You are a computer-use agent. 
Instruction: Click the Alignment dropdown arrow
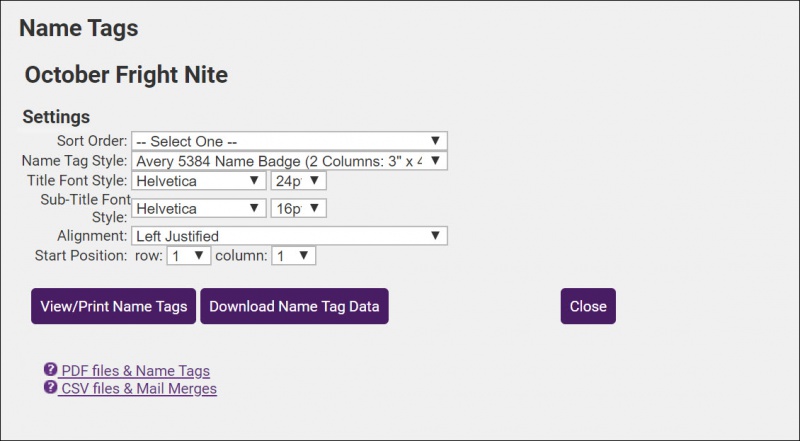pyautogui.click(x=436, y=236)
